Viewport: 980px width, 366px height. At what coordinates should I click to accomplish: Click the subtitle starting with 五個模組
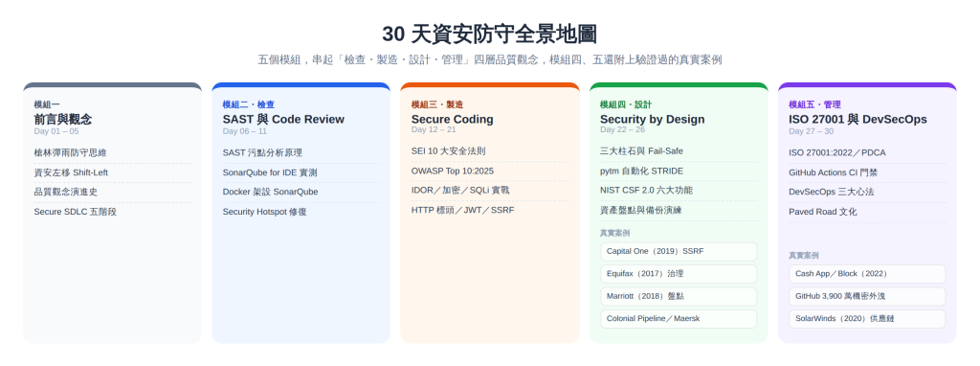click(489, 60)
